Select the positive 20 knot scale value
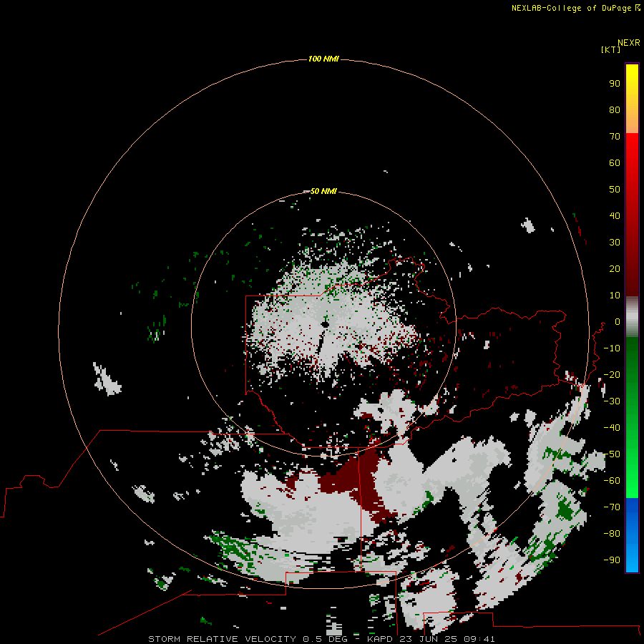 pos(615,268)
